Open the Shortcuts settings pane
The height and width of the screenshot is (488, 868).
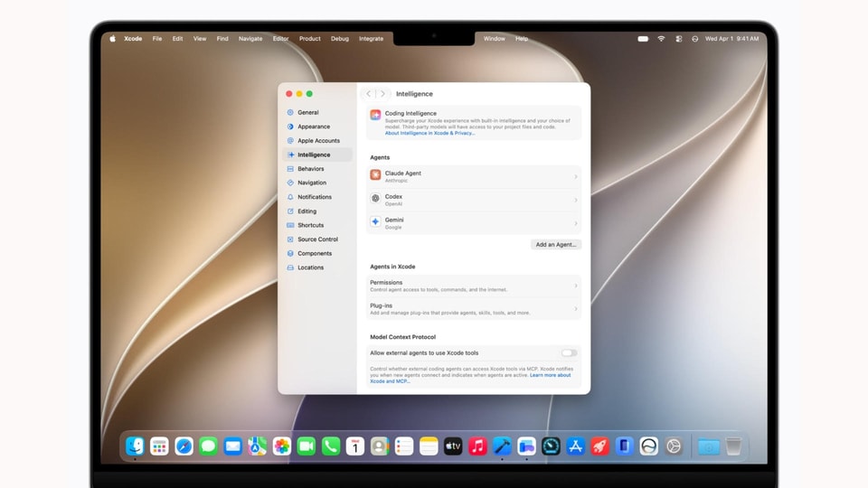[316, 225]
